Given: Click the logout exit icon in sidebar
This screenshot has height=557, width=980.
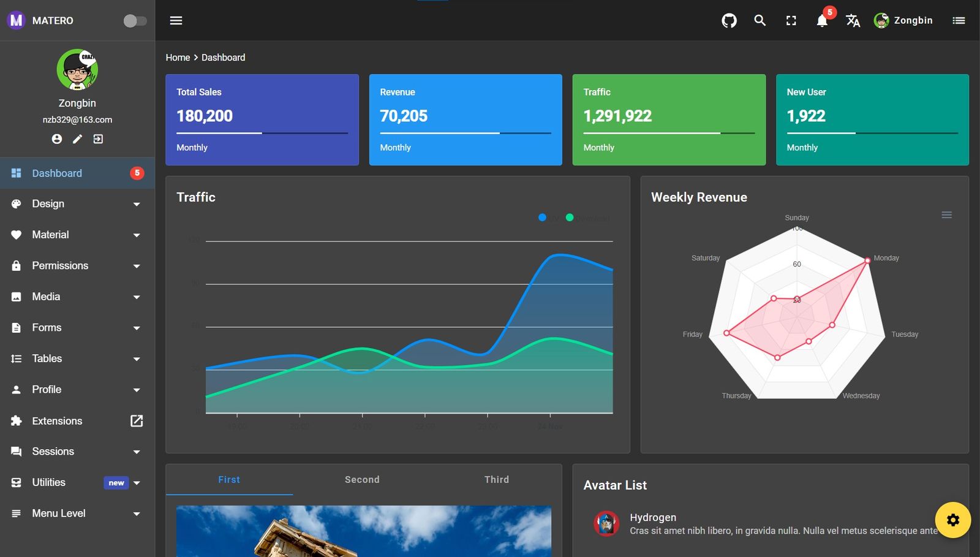Looking at the screenshot, I should [98, 139].
